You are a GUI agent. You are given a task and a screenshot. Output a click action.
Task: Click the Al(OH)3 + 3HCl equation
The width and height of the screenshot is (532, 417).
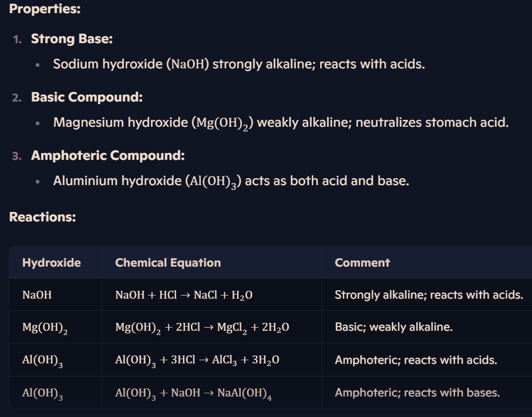pos(197,360)
